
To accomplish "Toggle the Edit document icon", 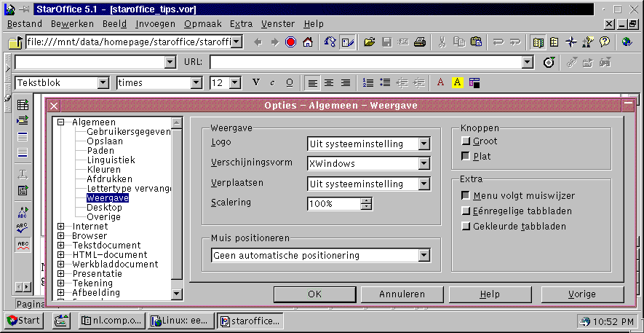I will point(347,42).
